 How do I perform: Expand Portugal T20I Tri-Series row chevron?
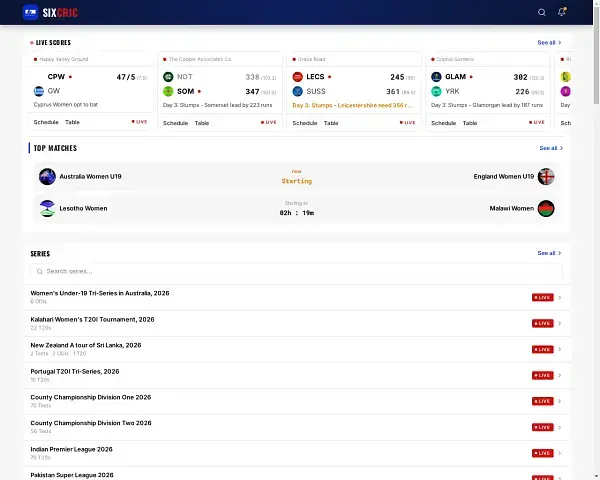560,376
